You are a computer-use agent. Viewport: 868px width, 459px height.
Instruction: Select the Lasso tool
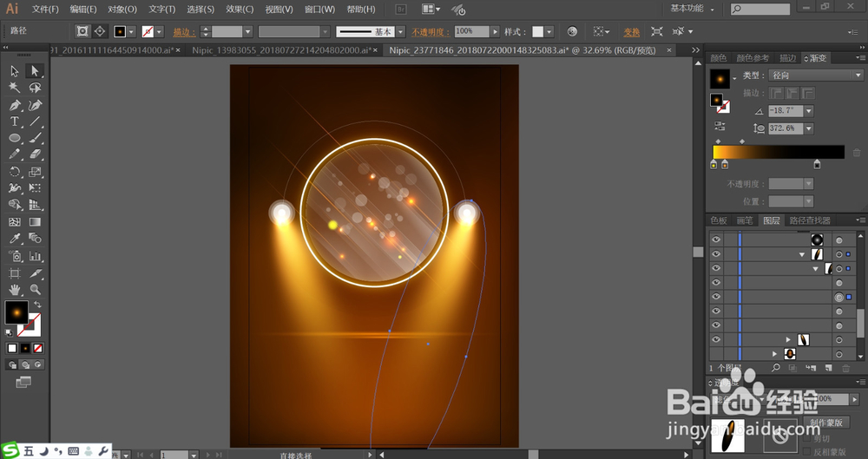[35, 88]
